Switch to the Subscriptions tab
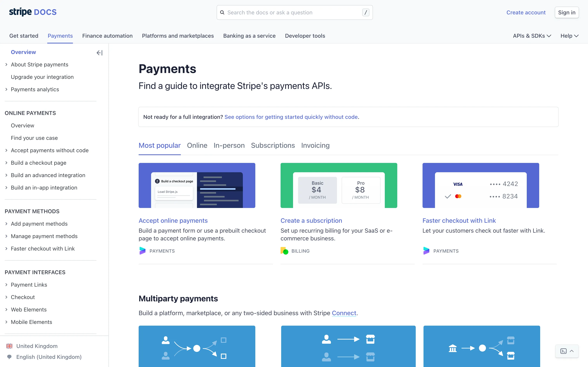The image size is (588, 367). [x=273, y=145]
